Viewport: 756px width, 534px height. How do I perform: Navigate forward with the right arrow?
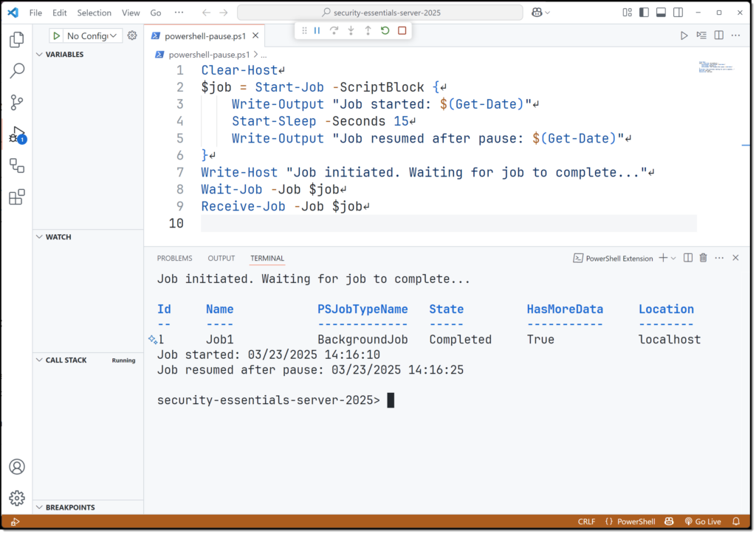(224, 13)
